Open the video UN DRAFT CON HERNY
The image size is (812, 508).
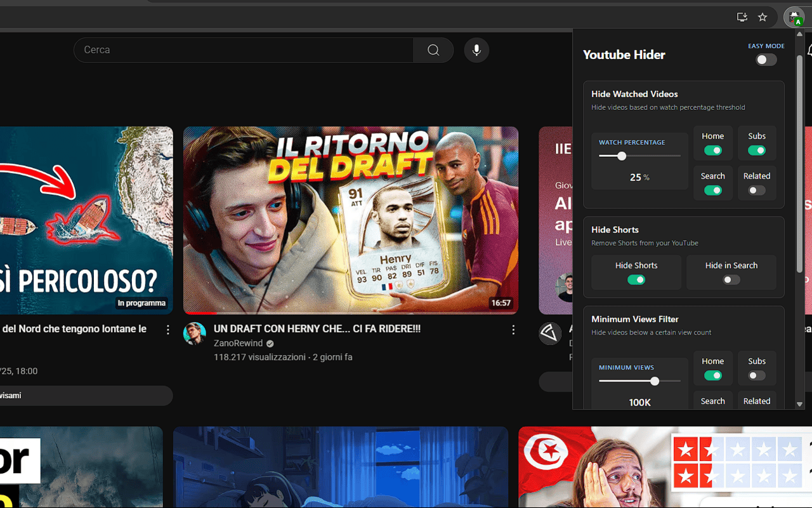click(317, 329)
